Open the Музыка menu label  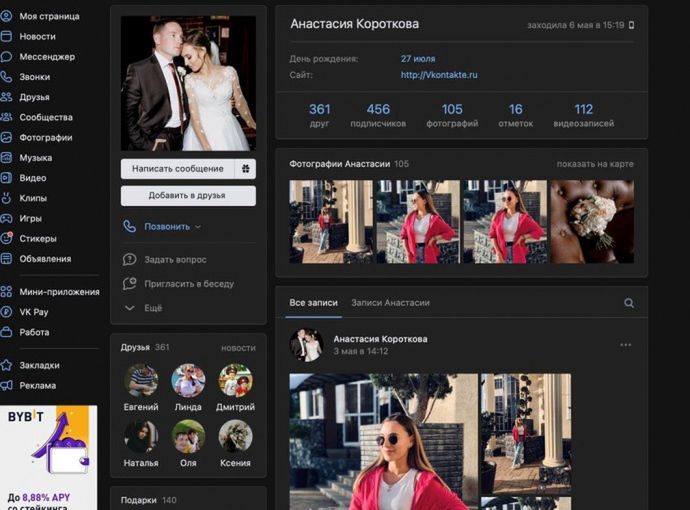tap(36, 158)
